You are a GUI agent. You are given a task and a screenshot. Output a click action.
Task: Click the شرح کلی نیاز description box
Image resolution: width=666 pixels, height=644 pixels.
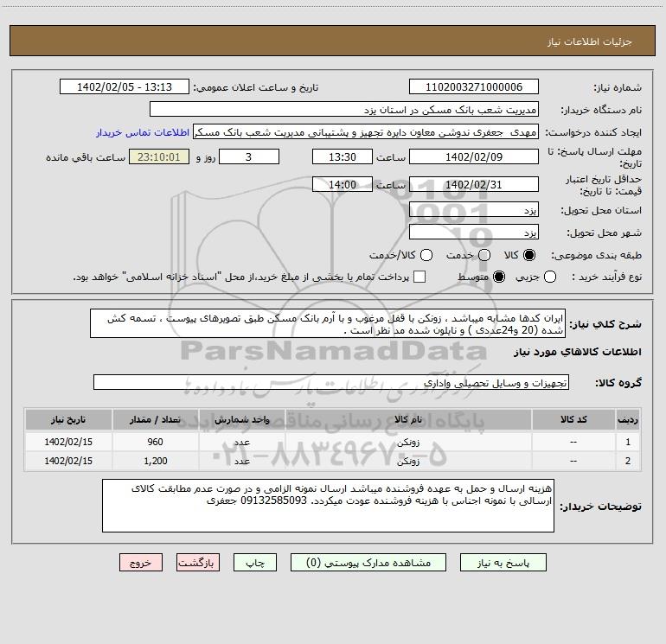pyautogui.click(x=328, y=324)
